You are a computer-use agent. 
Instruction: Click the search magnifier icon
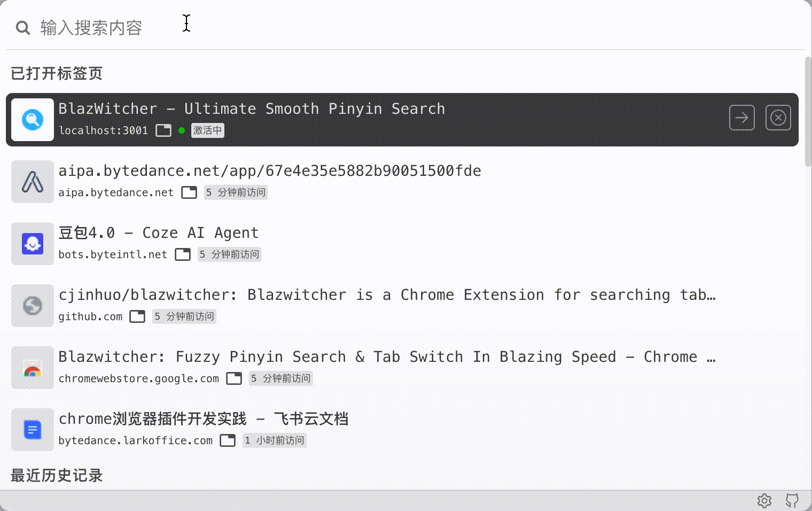[22, 27]
